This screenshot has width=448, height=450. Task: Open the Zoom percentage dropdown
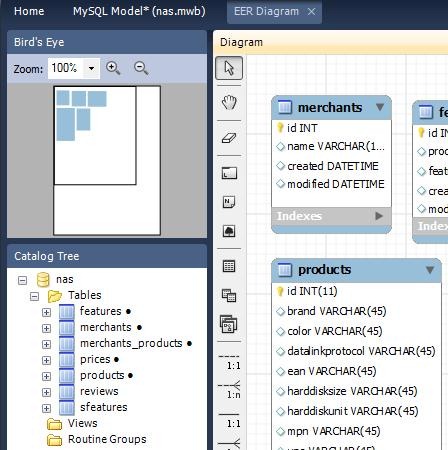91,68
